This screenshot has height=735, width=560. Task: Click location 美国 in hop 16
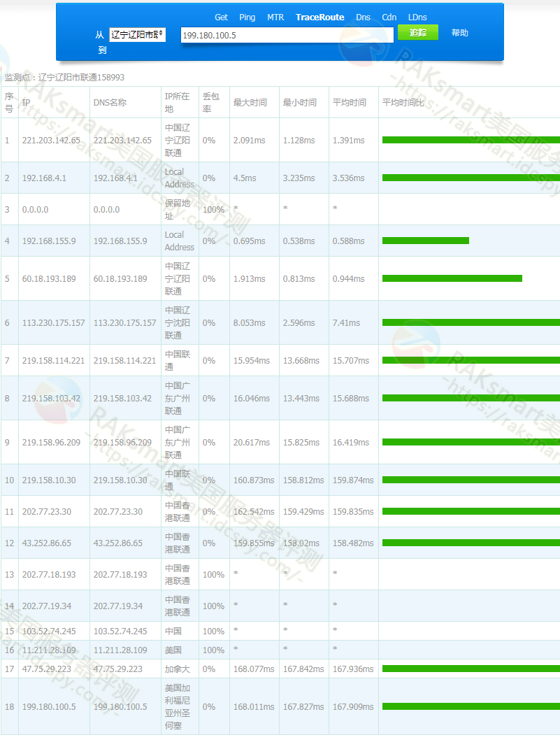(x=173, y=650)
